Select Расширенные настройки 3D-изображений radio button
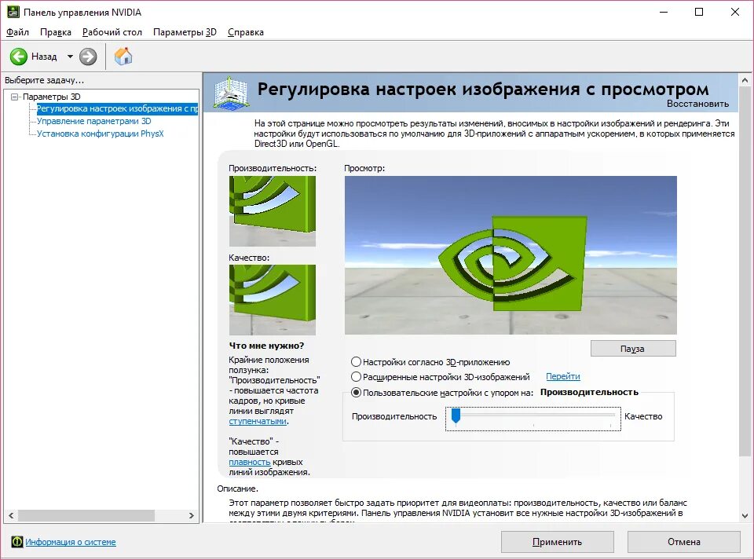The image size is (754, 560). (356, 377)
